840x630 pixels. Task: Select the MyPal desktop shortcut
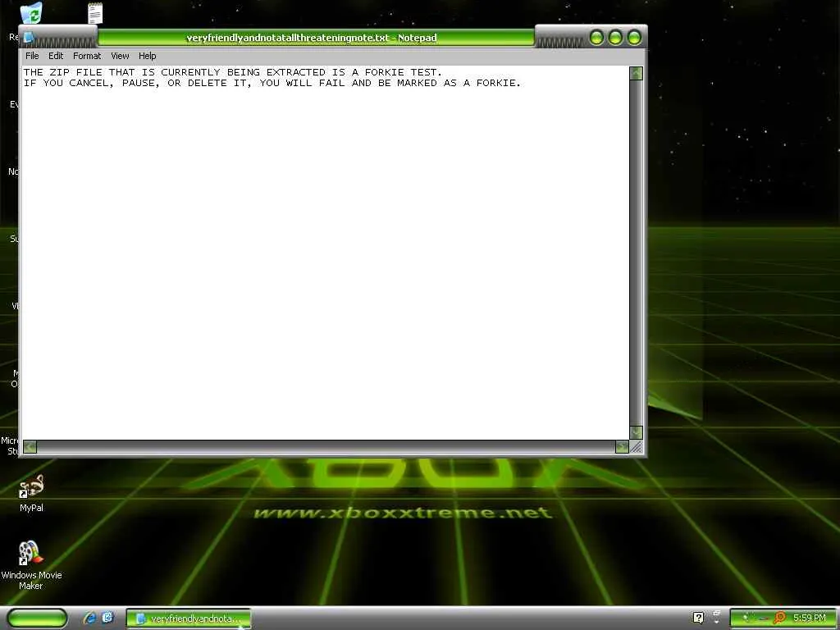tap(31, 493)
